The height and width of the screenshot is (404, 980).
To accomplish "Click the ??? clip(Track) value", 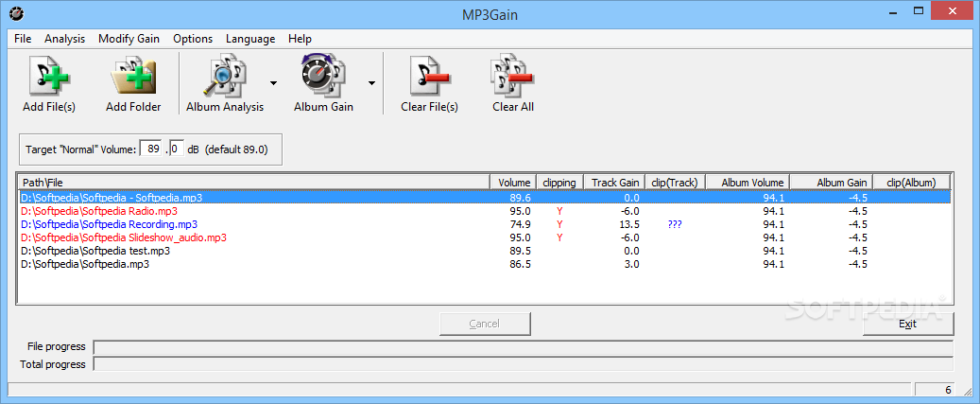I will click(675, 224).
